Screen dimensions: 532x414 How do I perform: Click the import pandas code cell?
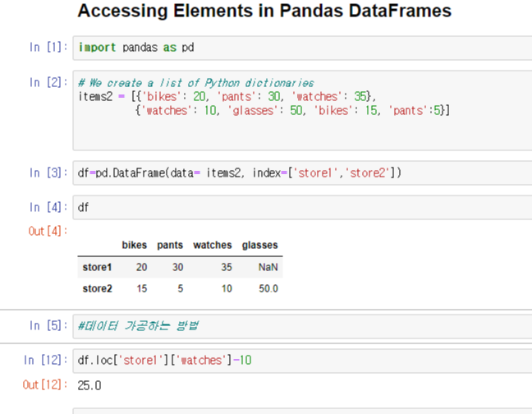[x=302, y=48]
